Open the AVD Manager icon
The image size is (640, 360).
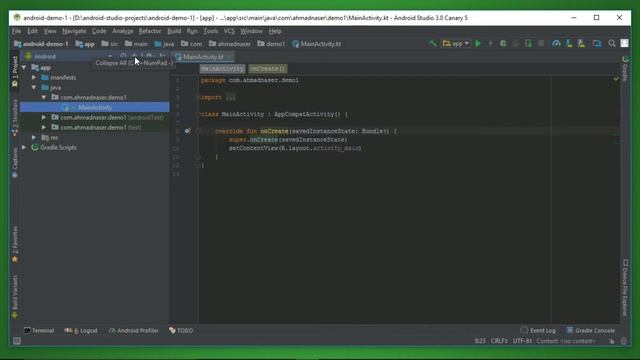pyautogui.click(x=569, y=44)
